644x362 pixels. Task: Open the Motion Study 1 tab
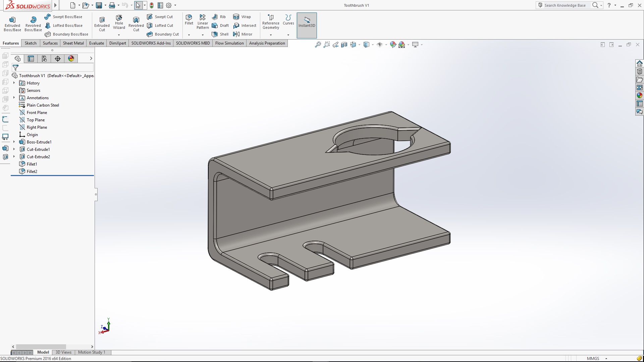pos(92,352)
